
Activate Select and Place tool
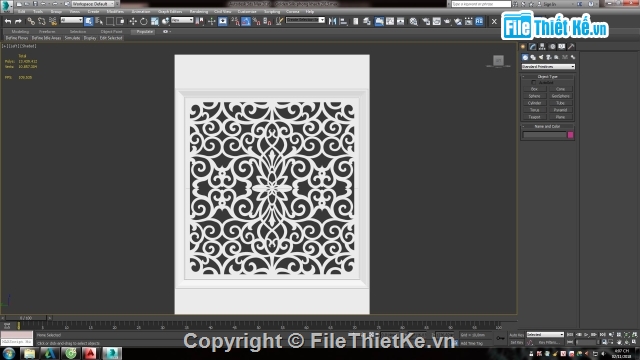pyautogui.click(x=165, y=21)
